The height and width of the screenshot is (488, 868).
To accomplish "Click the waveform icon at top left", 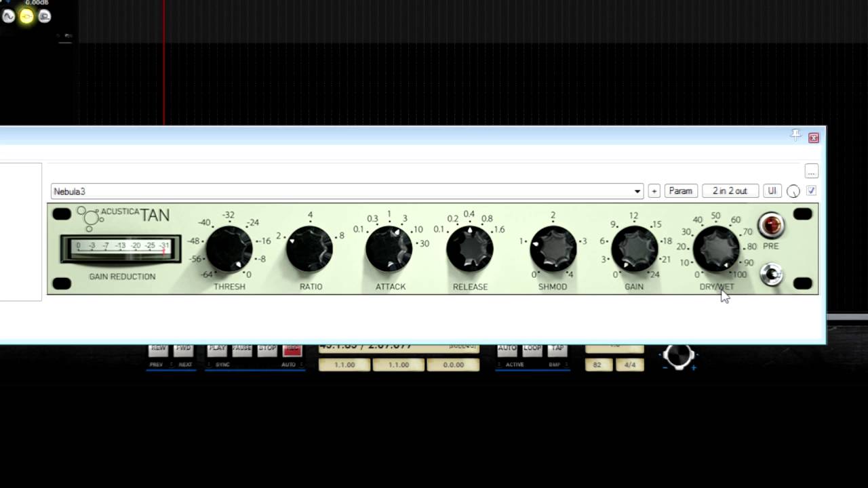I will [x=8, y=16].
